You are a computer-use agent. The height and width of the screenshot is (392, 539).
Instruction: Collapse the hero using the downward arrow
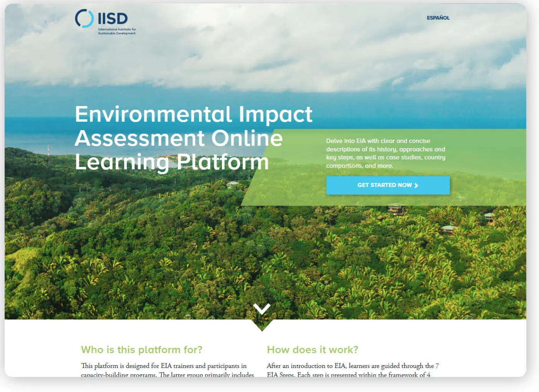262,309
